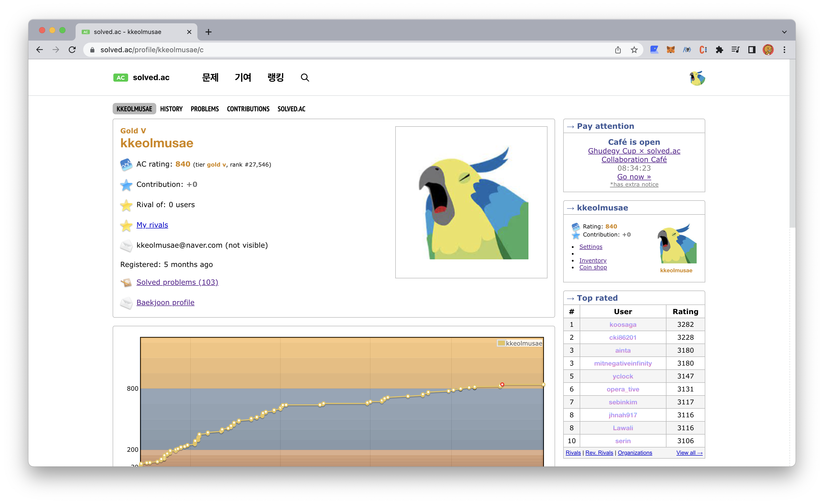Open the media control playlist icon
824x504 pixels.
point(735,50)
